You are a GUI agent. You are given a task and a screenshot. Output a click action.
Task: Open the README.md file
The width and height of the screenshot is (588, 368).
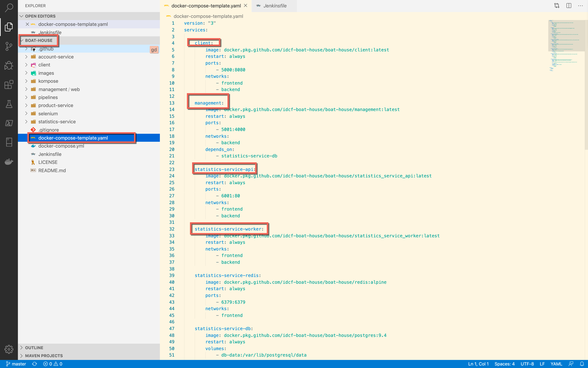tap(89, 170)
